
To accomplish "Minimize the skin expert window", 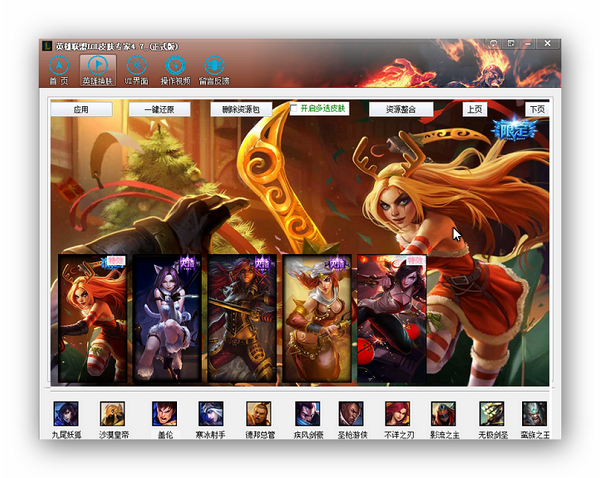I will [528, 44].
